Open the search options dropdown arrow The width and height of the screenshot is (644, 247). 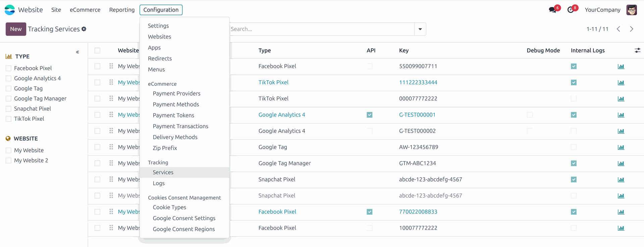coord(420,29)
